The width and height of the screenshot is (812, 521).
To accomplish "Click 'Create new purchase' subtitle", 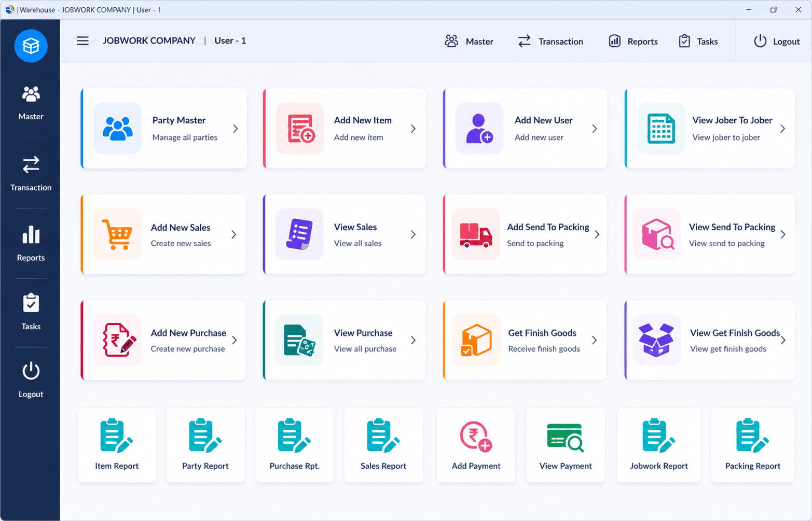I will coord(188,349).
